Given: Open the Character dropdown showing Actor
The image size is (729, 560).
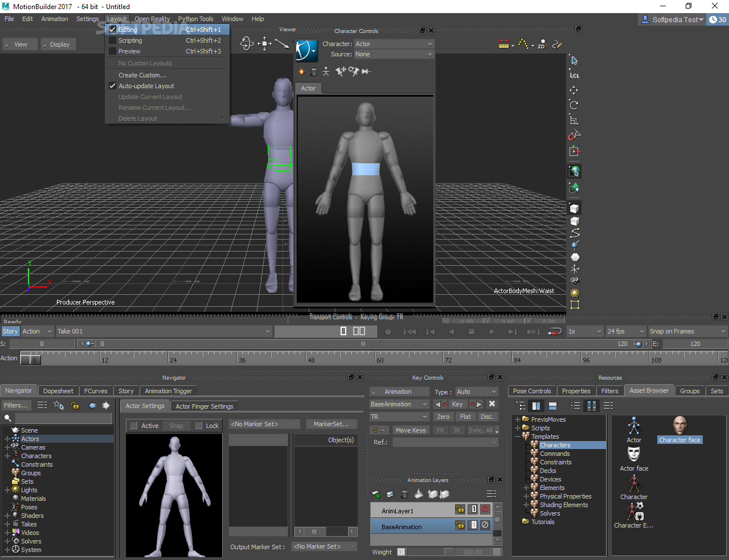Looking at the screenshot, I should [394, 44].
